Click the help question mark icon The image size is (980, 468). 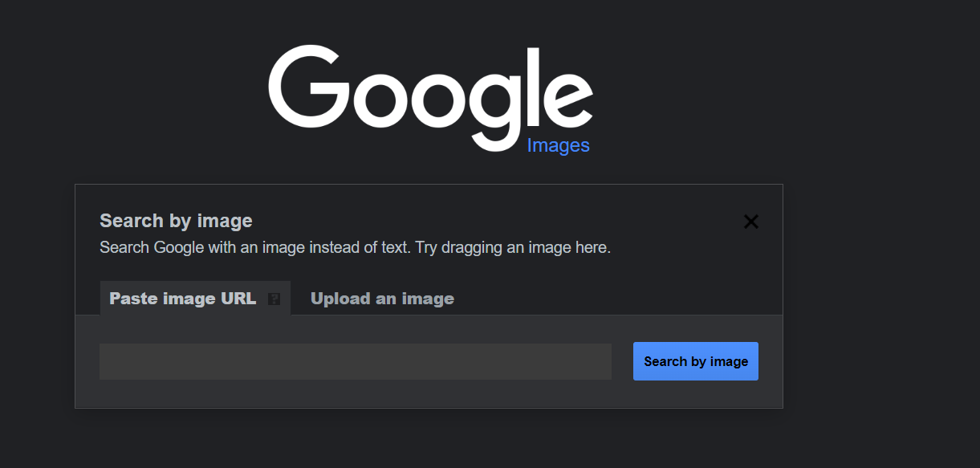[274, 299]
